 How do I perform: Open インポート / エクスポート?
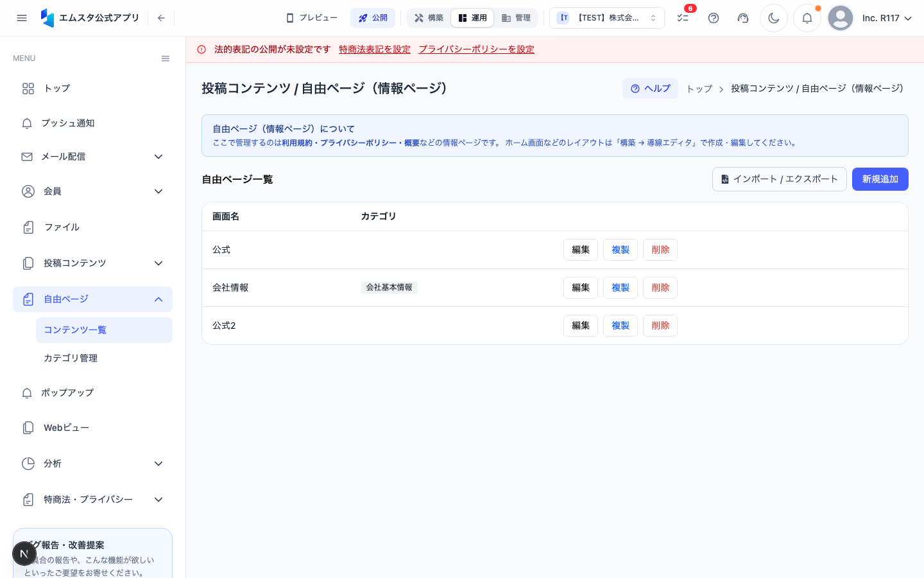click(x=780, y=179)
